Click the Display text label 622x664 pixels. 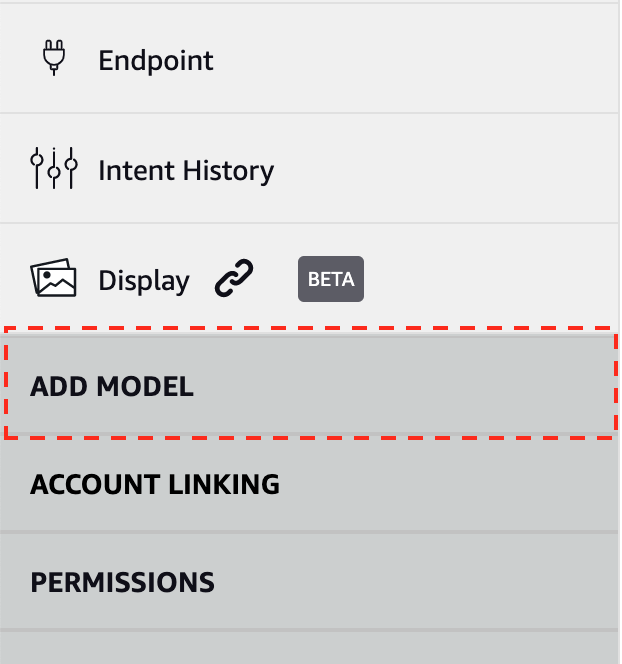tap(144, 280)
